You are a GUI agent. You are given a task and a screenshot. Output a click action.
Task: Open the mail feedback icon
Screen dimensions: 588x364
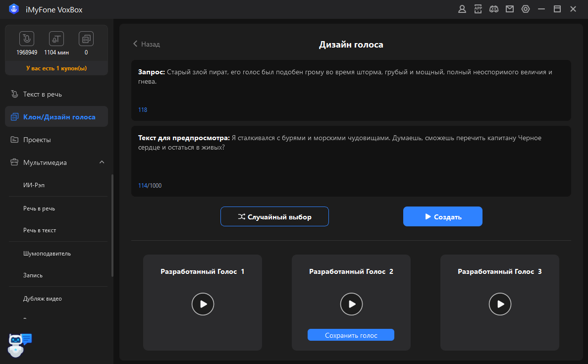[x=510, y=9]
